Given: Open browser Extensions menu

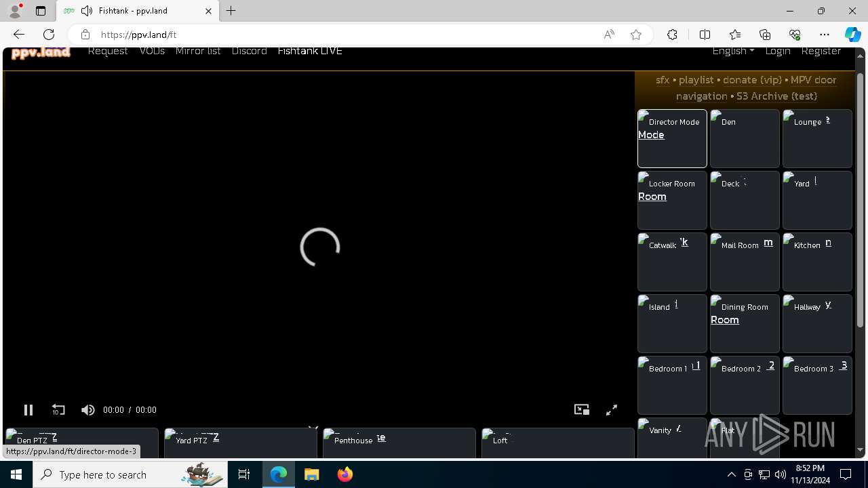Looking at the screenshot, I should 672,35.
